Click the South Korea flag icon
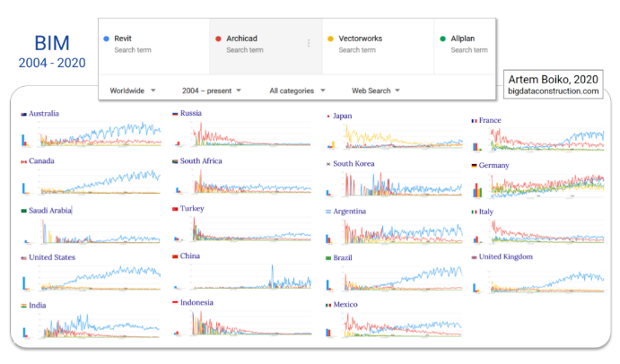 (328, 164)
